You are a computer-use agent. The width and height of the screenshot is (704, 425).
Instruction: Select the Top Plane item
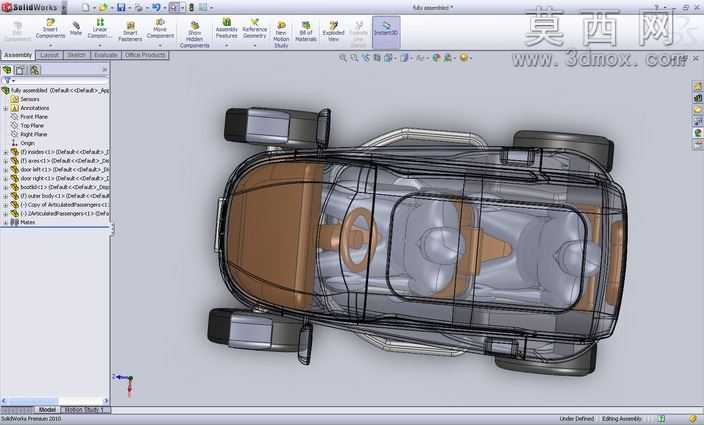tap(32, 126)
